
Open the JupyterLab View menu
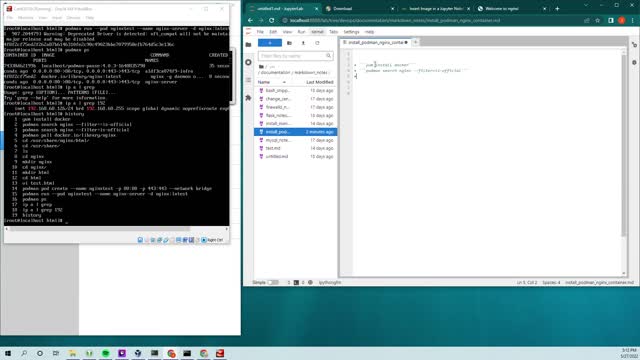(x=287, y=32)
